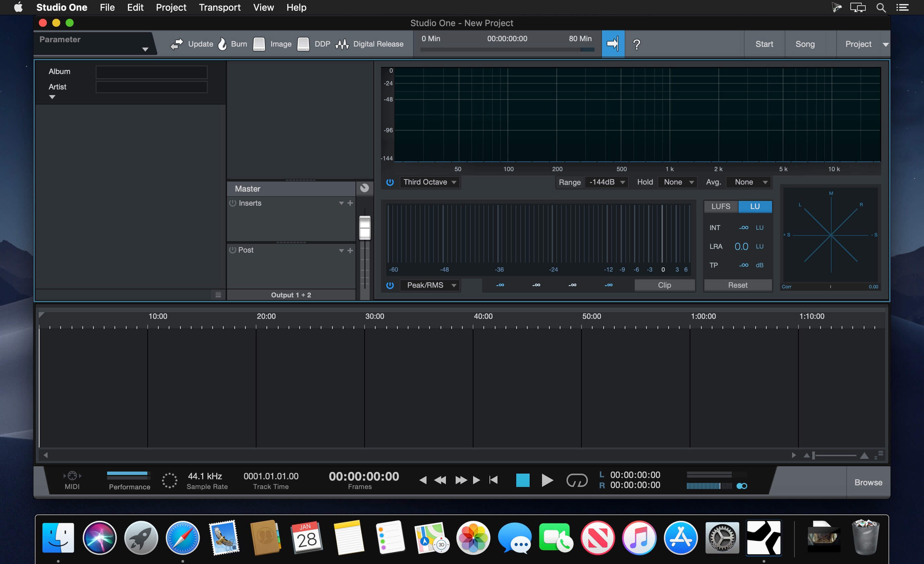Toggle the blue switch beside the output meter
Image resolution: width=924 pixels, height=564 pixels.
coord(742,486)
